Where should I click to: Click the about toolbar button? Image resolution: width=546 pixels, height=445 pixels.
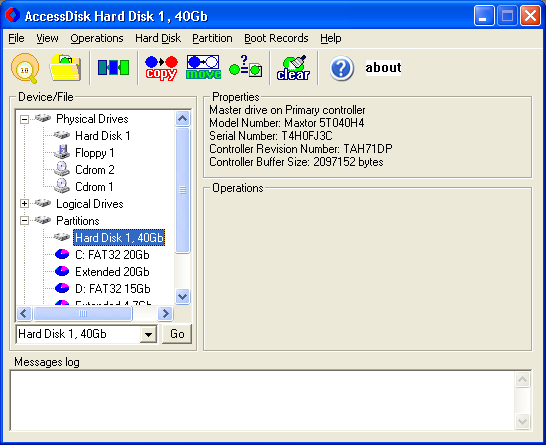point(383,68)
